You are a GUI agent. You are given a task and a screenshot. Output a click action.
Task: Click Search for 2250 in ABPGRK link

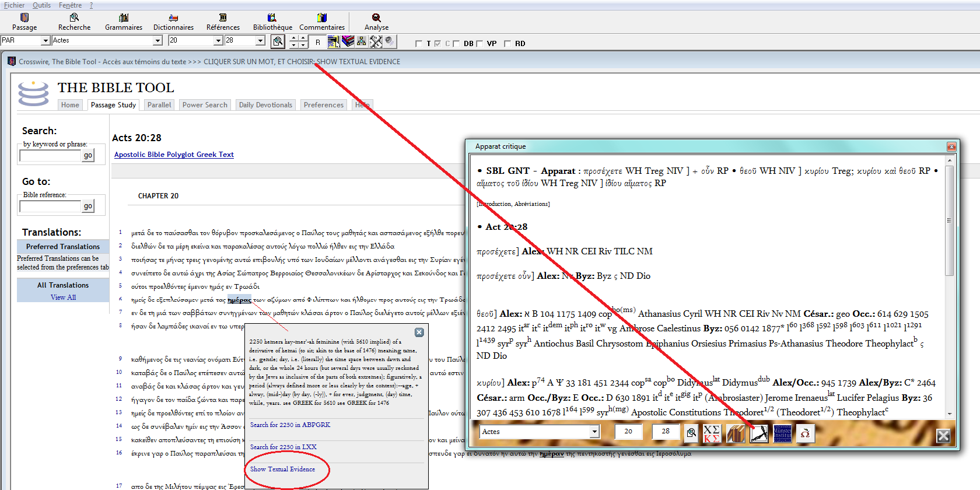[290, 425]
